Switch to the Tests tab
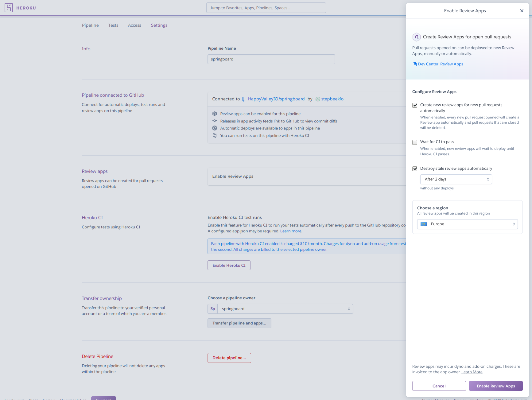The image size is (532, 400). [113, 25]
